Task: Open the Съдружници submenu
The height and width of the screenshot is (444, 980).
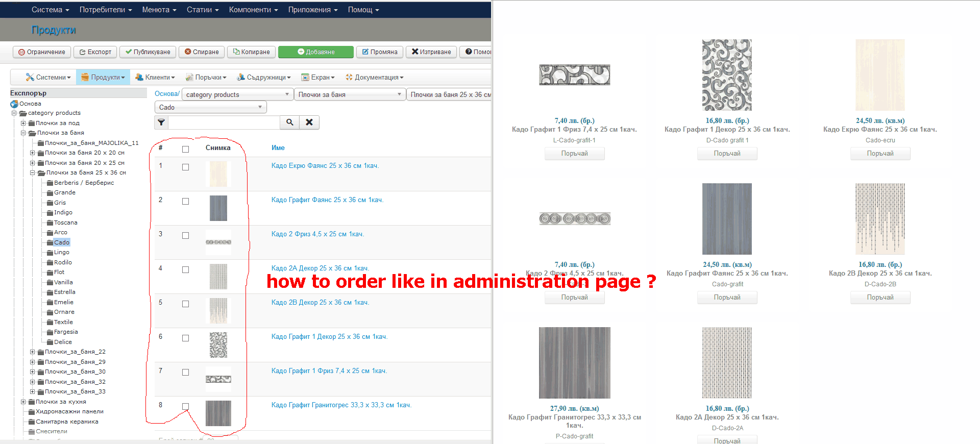Action: point(264,78)
